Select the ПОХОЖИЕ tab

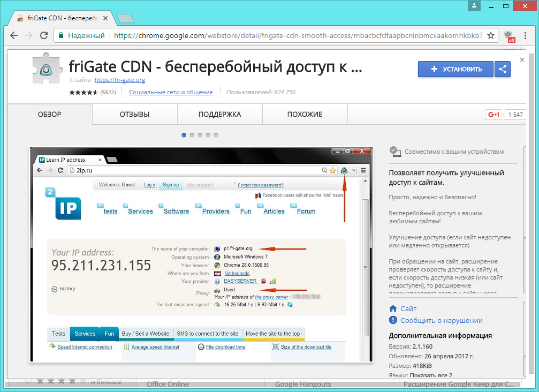pos(305,115)
